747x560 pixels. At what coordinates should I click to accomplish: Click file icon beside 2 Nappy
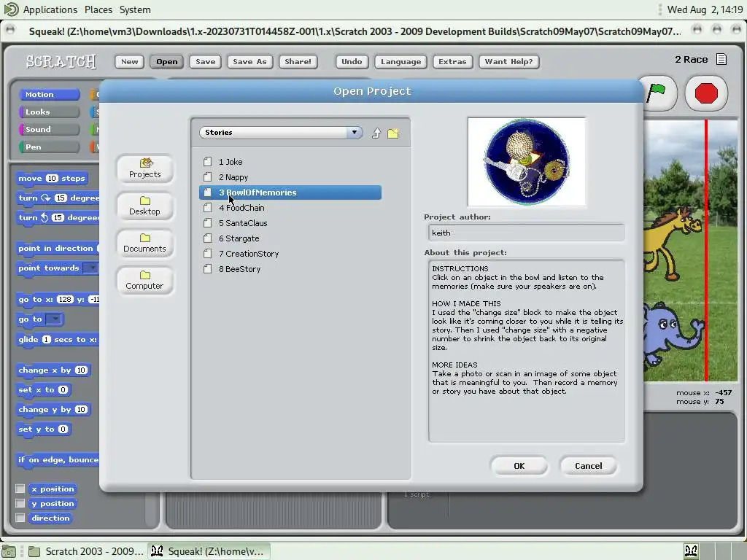coord(208,177)
